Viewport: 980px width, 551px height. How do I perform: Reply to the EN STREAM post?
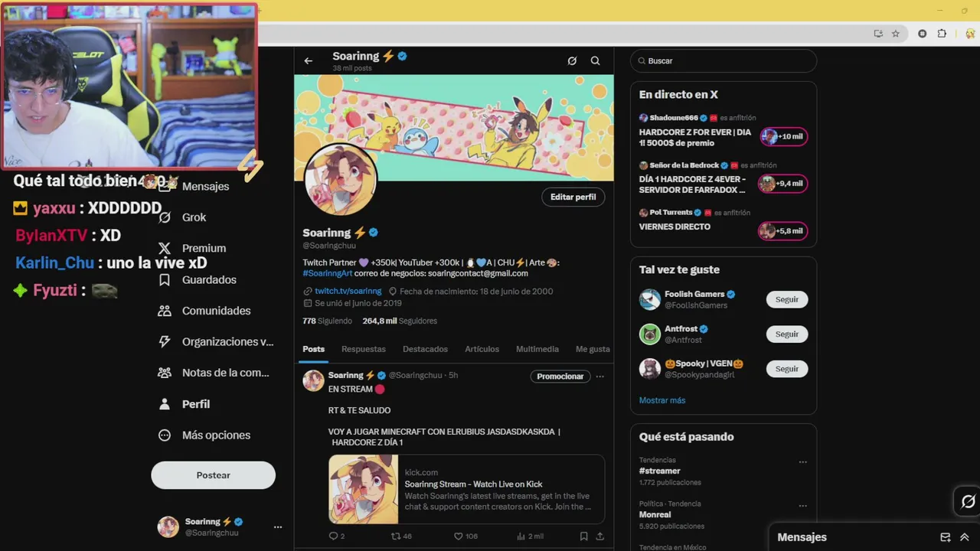click(x=337, y=536)
